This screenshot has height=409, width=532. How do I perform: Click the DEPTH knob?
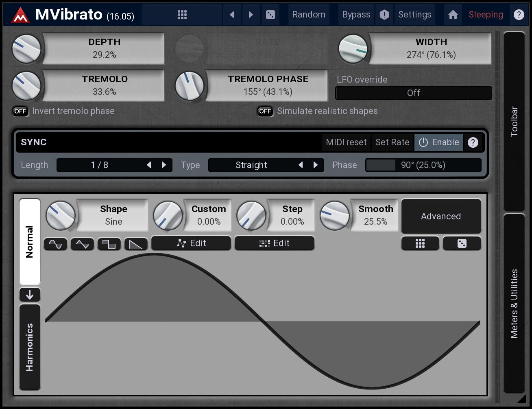(26, 49)
